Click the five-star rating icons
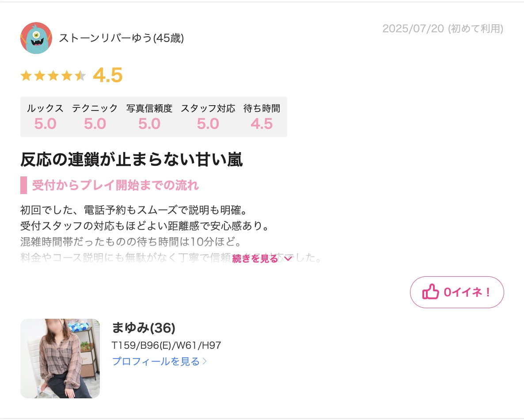This screenshot has width=524, height=420. click(53, 76)
